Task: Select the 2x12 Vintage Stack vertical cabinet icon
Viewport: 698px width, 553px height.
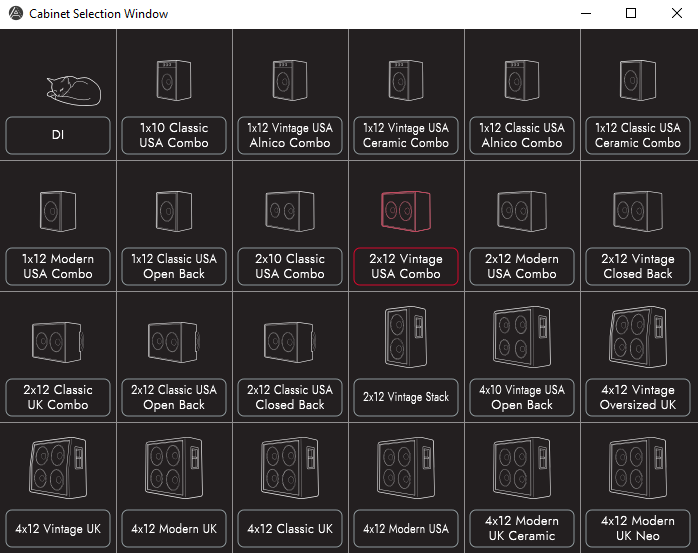Action: [x=406, y=337]
